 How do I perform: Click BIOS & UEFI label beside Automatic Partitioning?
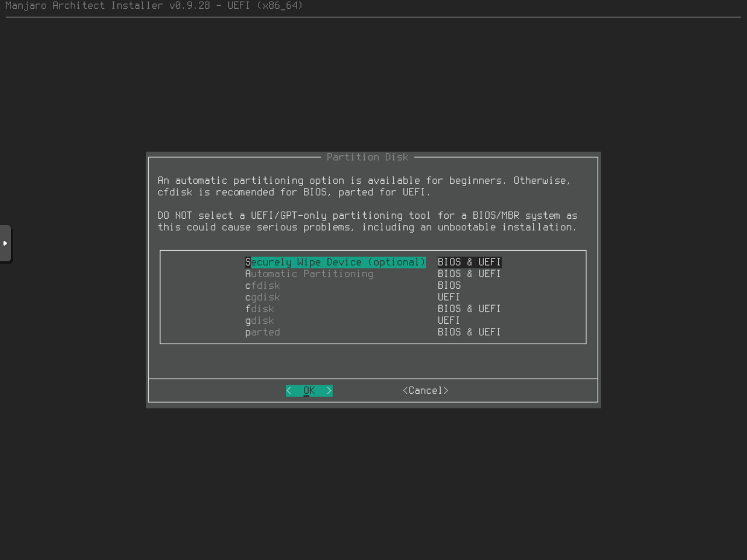469,274
